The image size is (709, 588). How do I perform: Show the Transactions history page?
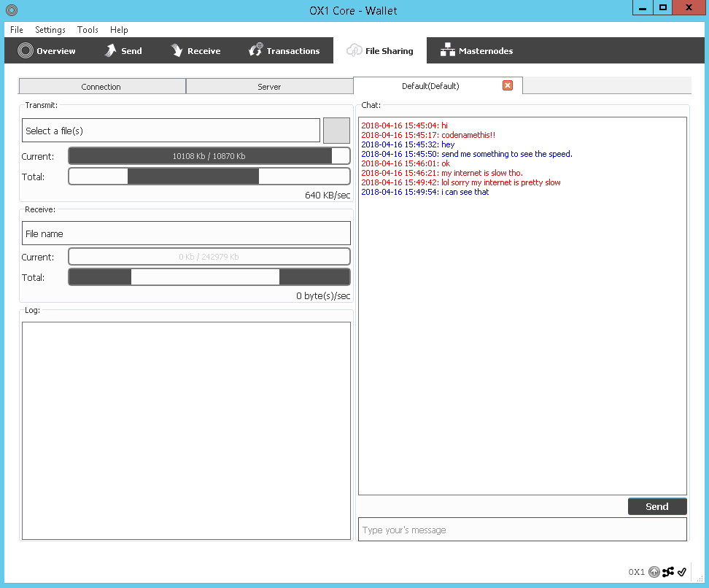pyautogui.click(x=284, y=50)
